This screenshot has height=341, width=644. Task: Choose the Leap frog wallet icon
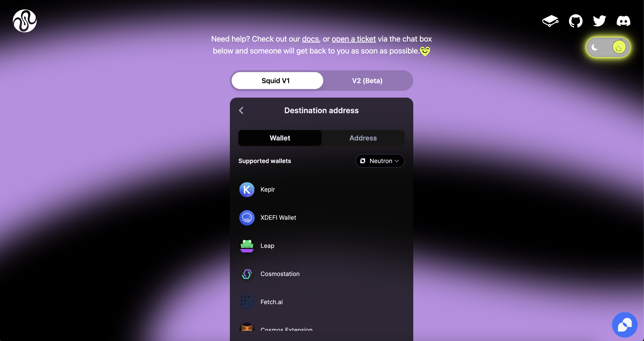pos(247,246)
